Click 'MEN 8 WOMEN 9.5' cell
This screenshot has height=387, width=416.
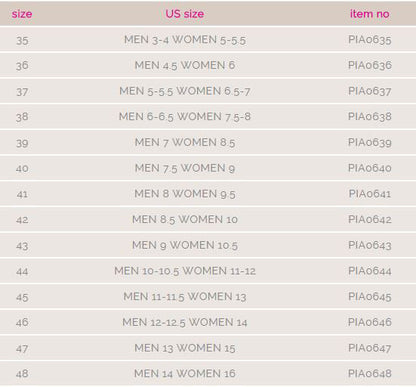point(185,194)
